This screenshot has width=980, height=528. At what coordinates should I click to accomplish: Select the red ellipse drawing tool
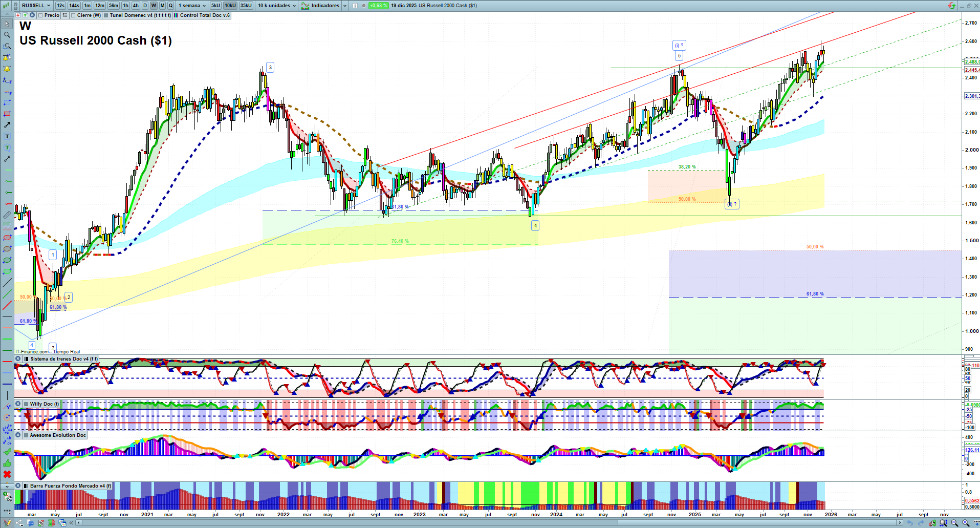pos(7,238)
